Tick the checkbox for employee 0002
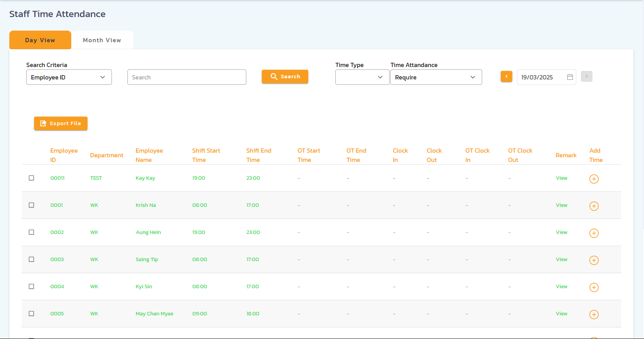Image resolution: width=644 pixels, height=339 pixels. 31,232
